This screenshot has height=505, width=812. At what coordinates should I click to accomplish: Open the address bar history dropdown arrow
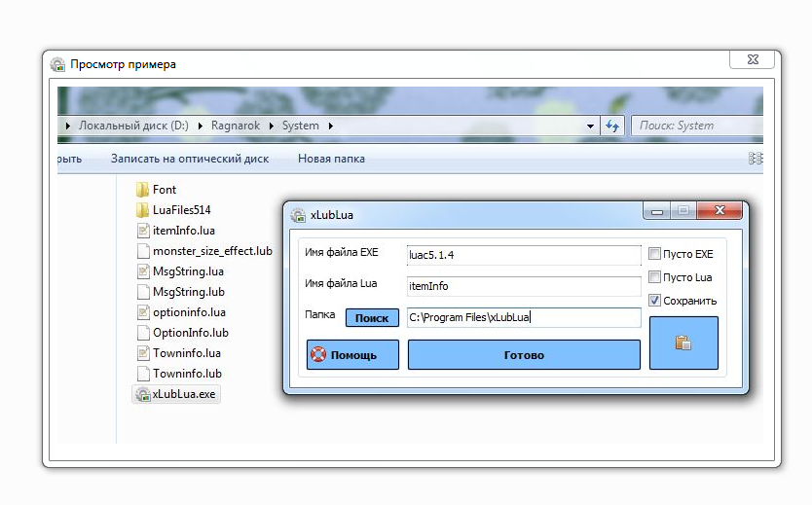pyautogui.click(x=590, y=126)
